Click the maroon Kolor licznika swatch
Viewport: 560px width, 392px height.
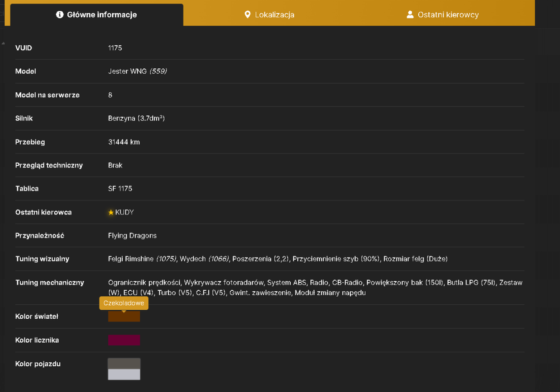click(x=124, y=340)
